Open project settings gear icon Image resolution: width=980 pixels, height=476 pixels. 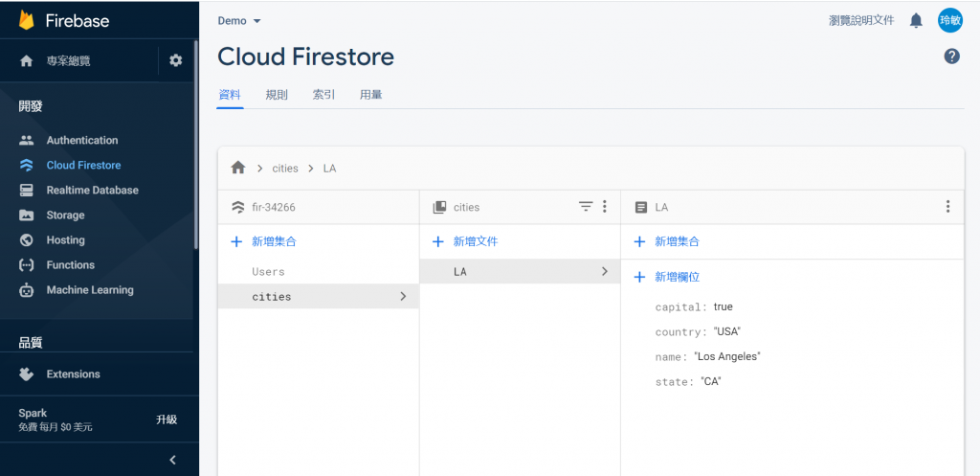coord(176,60)
